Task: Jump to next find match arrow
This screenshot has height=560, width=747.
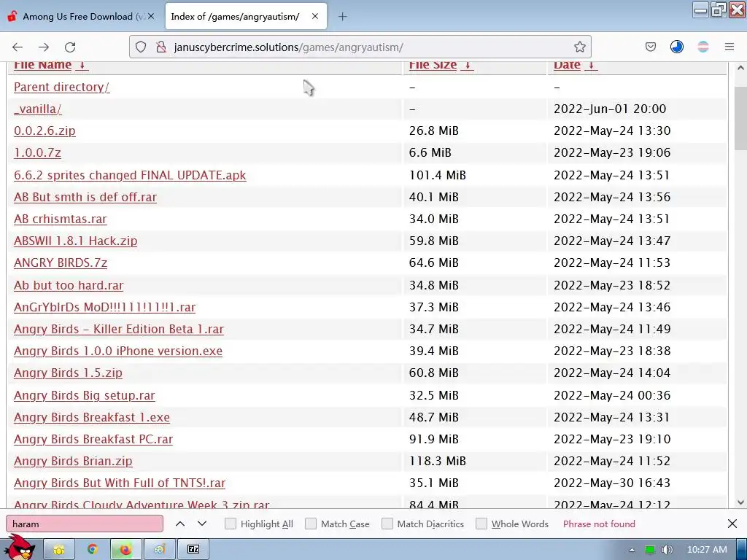Action: 202,524
